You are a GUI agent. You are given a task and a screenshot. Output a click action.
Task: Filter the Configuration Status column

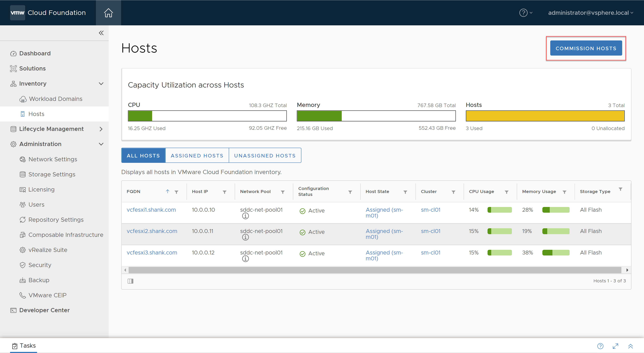(350, 192)
